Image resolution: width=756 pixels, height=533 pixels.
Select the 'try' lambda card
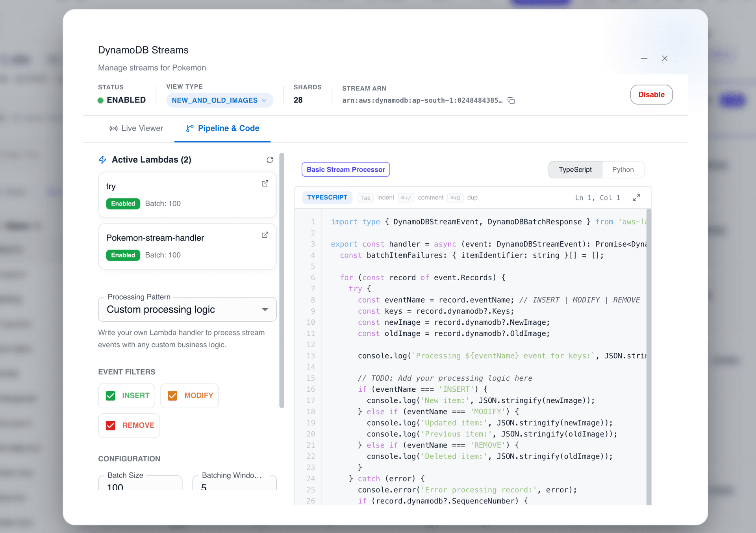pos(187,195)
